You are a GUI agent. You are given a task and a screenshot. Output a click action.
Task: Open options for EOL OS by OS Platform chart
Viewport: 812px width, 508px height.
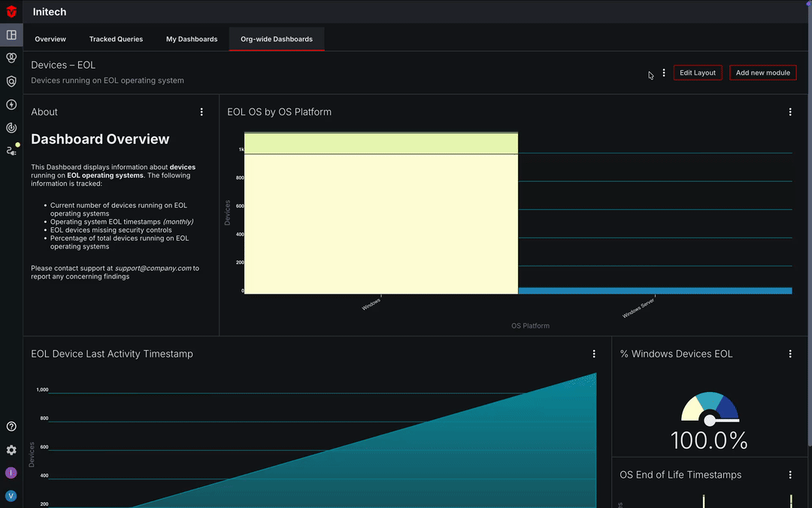tap(790, 111)
